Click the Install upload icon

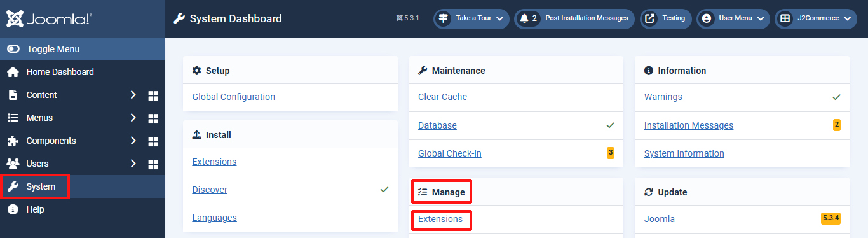pos(197,135)
